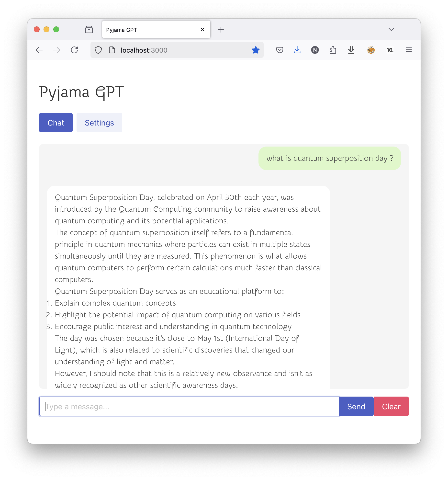Viewport: 448px width, 480px height.
Task: Select the Chat tab
Action: tap(56, 123)
